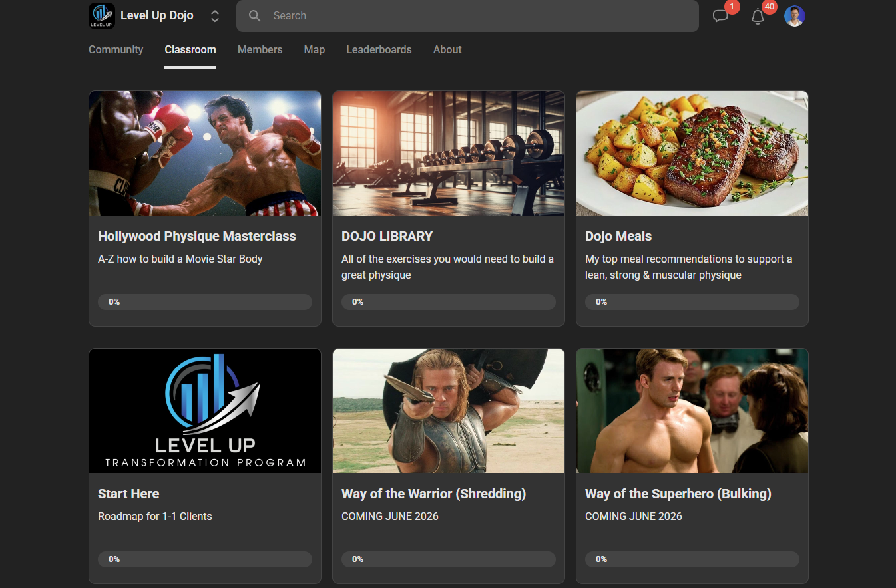Open Way of the Warrior thumbnail

click(449, 410)
